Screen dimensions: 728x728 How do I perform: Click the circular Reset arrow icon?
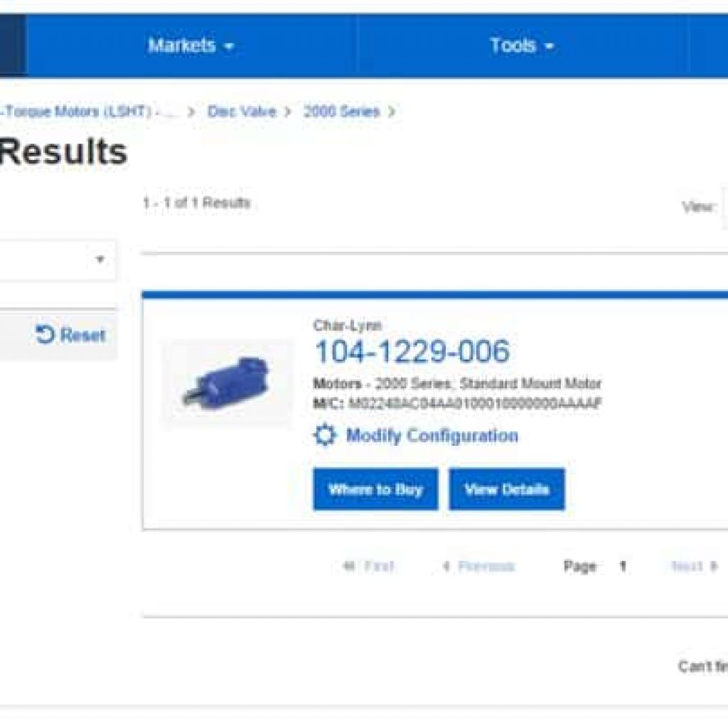[x=44, y=334]
